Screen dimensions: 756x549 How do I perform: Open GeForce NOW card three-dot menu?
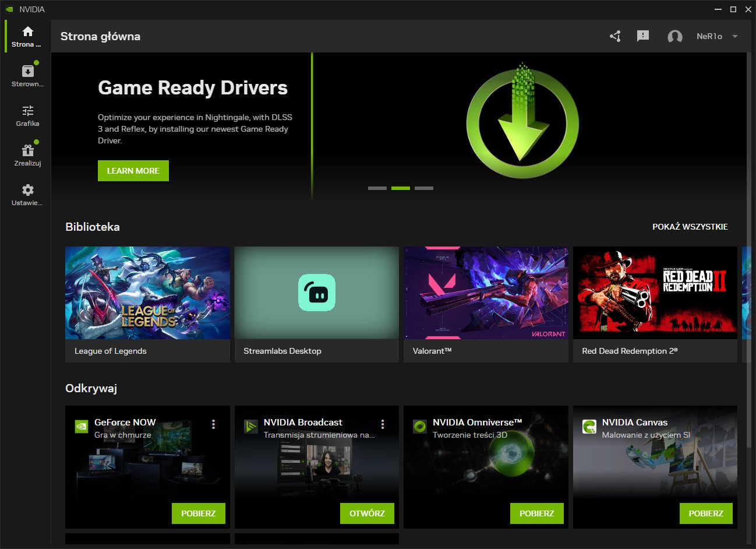[x=214, y=424]
